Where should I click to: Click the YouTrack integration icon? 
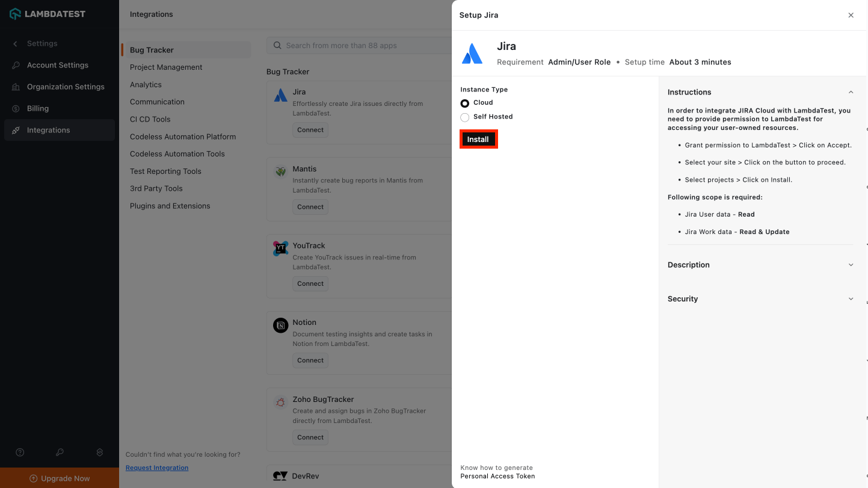(x=280, y=248)
